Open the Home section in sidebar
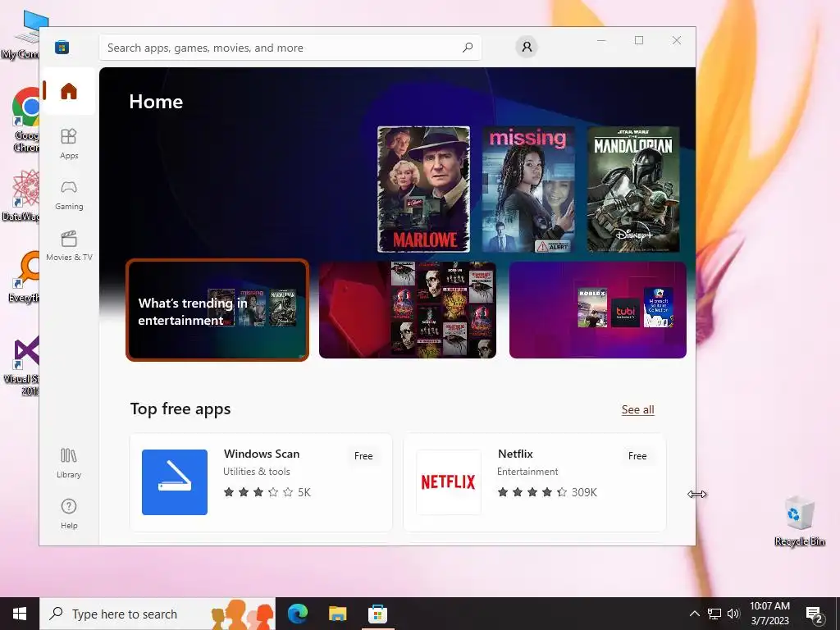 (x=69, y=91)
